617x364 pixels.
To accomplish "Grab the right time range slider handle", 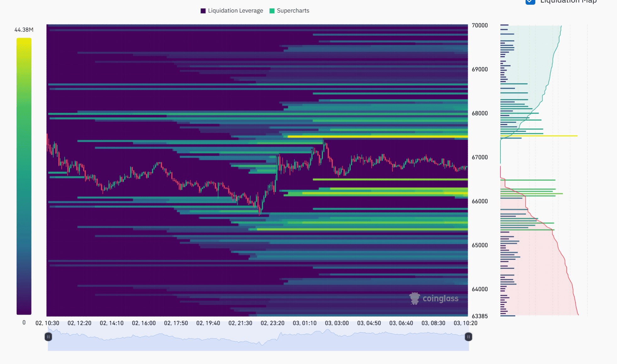I will pos(468,337).
